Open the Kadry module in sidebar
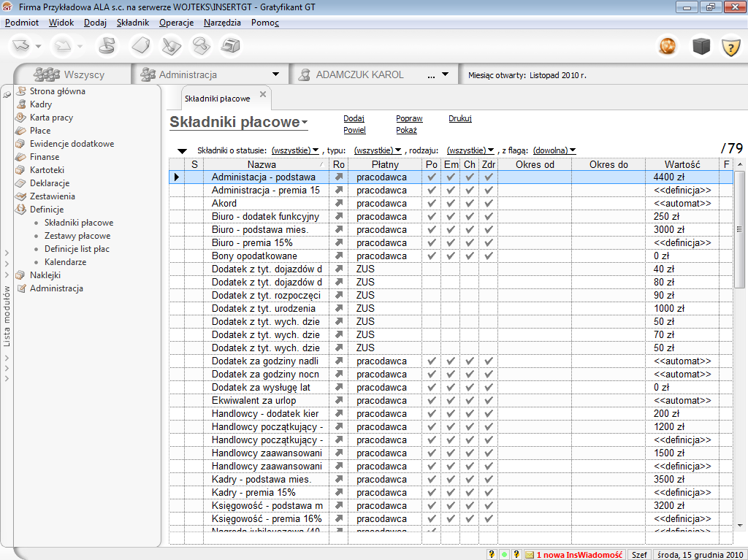Screen dimensions: 748x560 tap(40, 104)
